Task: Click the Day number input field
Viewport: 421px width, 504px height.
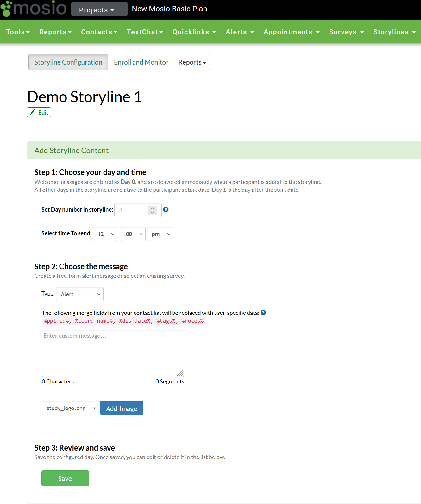Action: tap(138, 210)
